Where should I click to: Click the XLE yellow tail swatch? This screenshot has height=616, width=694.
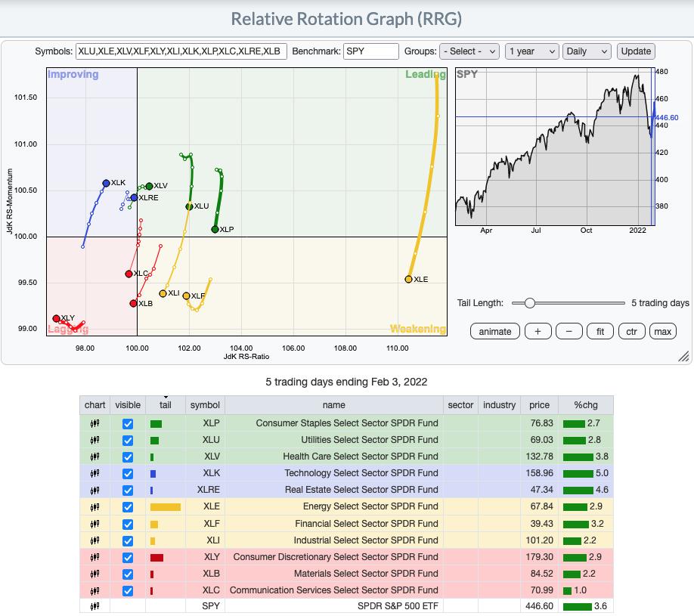click(x=165, y=507)
